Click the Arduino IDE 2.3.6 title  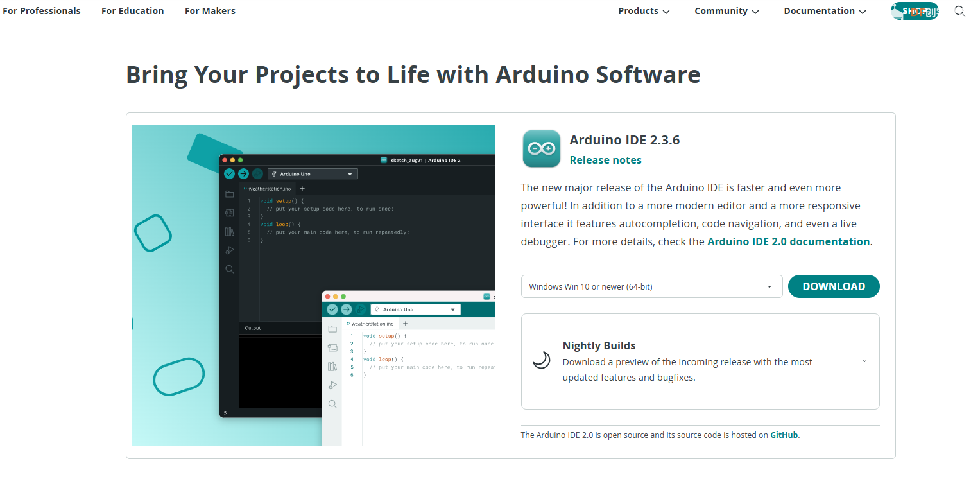pyautogui.click(x=624, y=140)
